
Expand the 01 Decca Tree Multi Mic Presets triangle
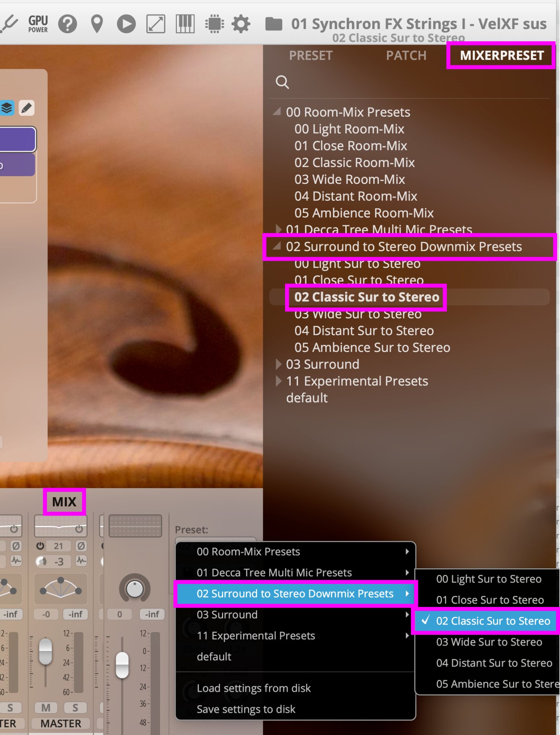point(279,229)
